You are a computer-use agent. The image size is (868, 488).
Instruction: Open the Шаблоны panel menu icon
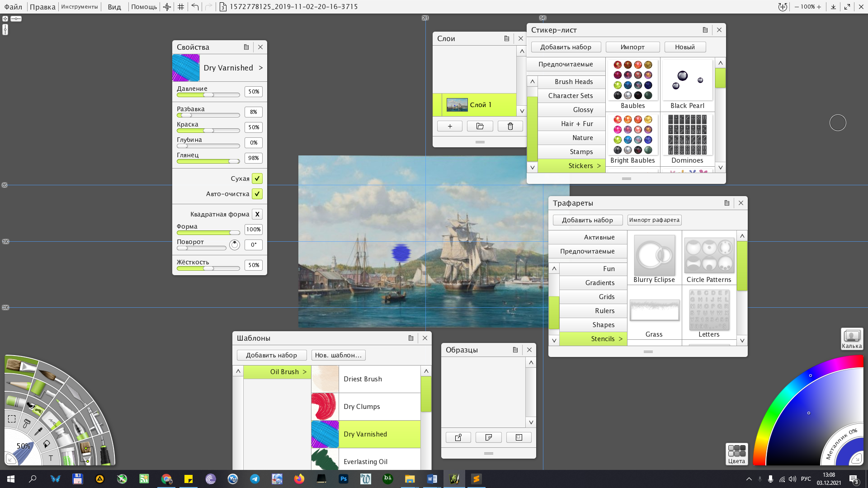(x=411, y=338)
